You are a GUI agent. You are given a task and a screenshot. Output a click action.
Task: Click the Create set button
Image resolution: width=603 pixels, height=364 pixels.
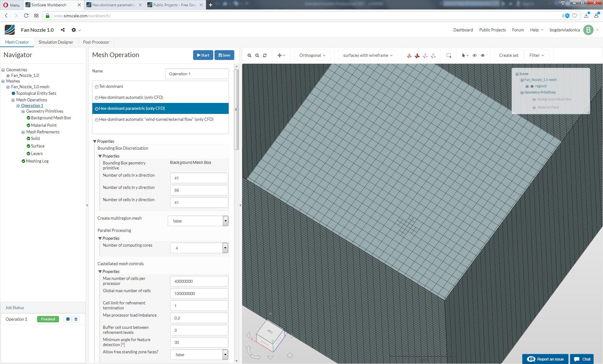(x=508, y=56)
